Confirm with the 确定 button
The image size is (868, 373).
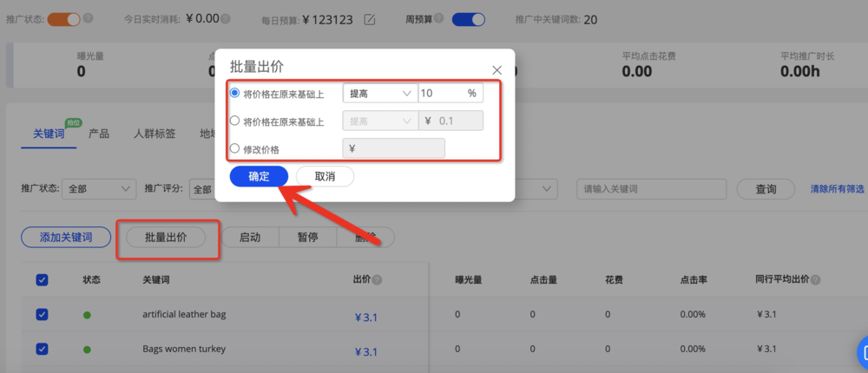(259, 177)
